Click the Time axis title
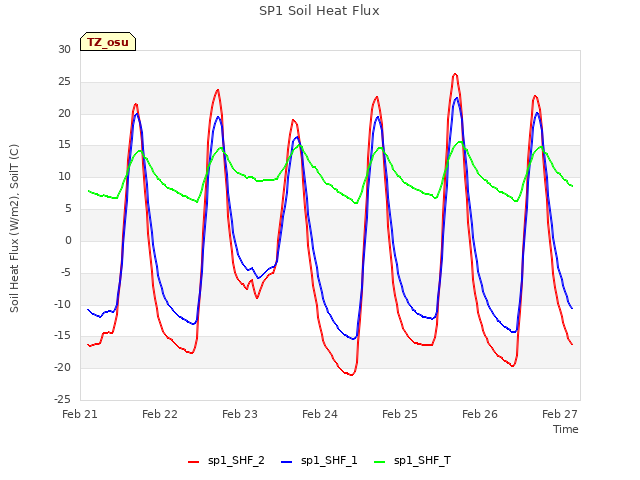The height and width of the screenshot is (480, 640). point(566,429)
